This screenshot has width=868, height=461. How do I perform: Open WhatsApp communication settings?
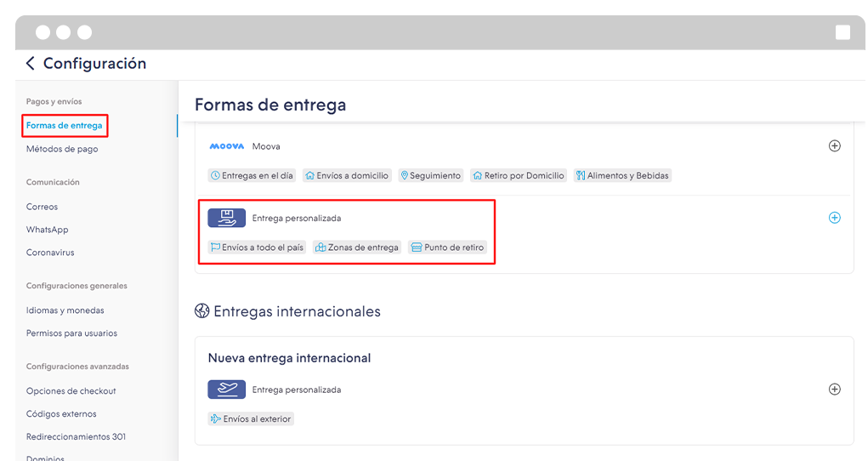coord(47,230)
